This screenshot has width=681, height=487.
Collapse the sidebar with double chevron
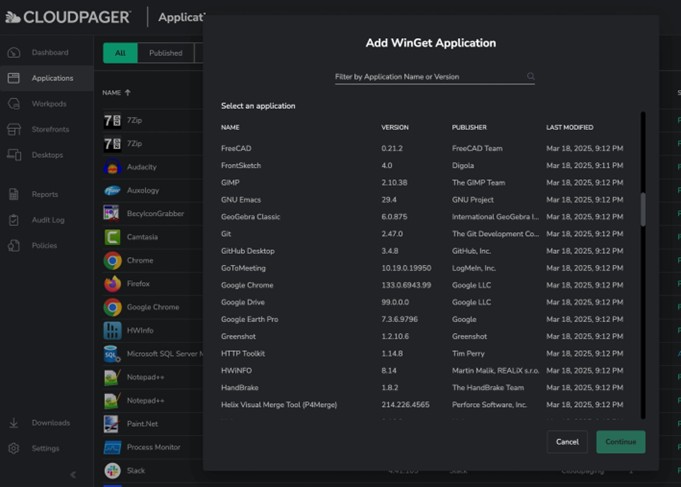(x=73, y=474)
